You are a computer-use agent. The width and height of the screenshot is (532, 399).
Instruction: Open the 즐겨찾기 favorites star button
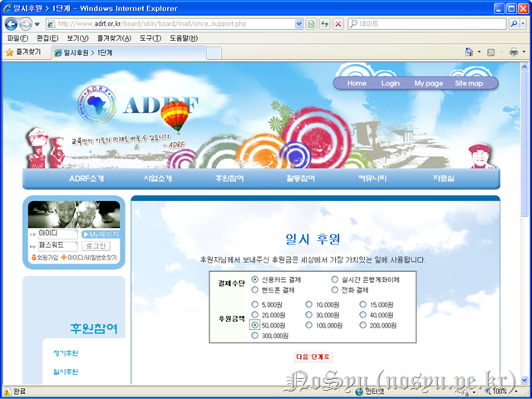click(22, 52)
